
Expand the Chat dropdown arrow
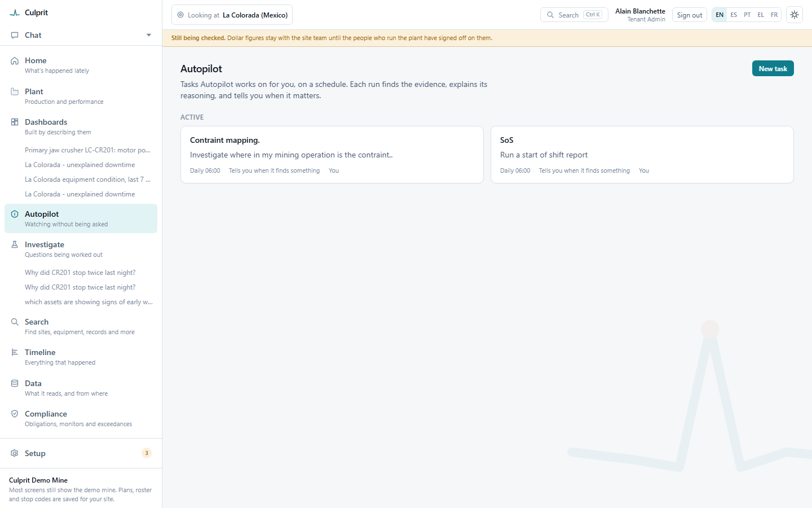click(x=149, y=35)
